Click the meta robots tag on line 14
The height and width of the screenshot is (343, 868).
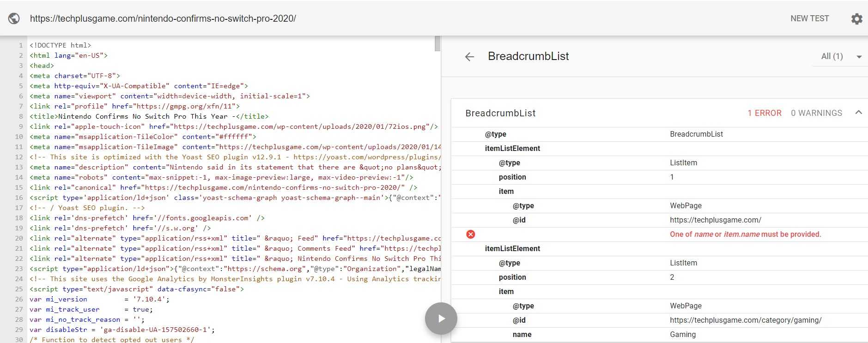click(x=221, y=177)
